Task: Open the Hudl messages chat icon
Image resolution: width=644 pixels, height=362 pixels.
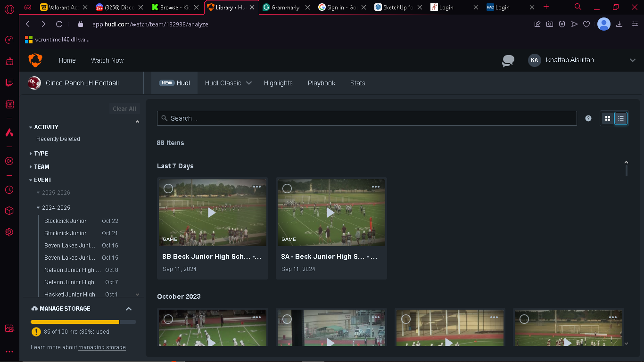Action: (x=508, y=61)
